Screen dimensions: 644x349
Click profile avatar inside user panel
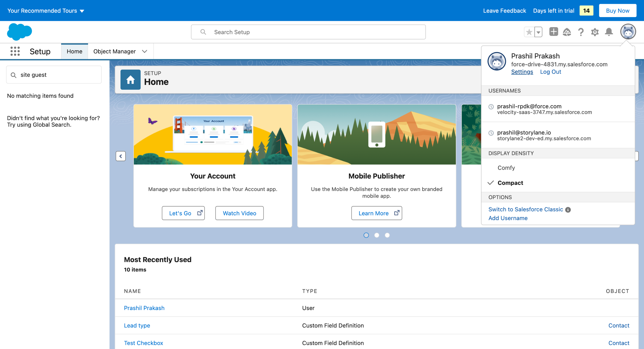[x=497, y=61]
